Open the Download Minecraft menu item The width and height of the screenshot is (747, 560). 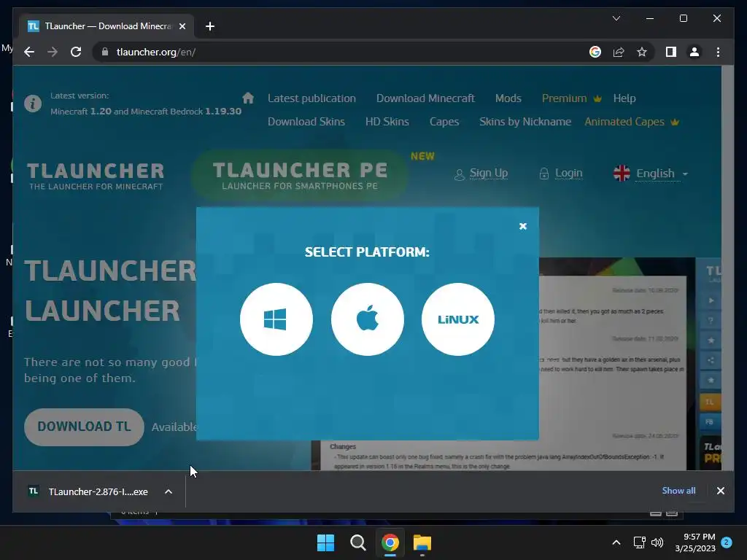425,98
